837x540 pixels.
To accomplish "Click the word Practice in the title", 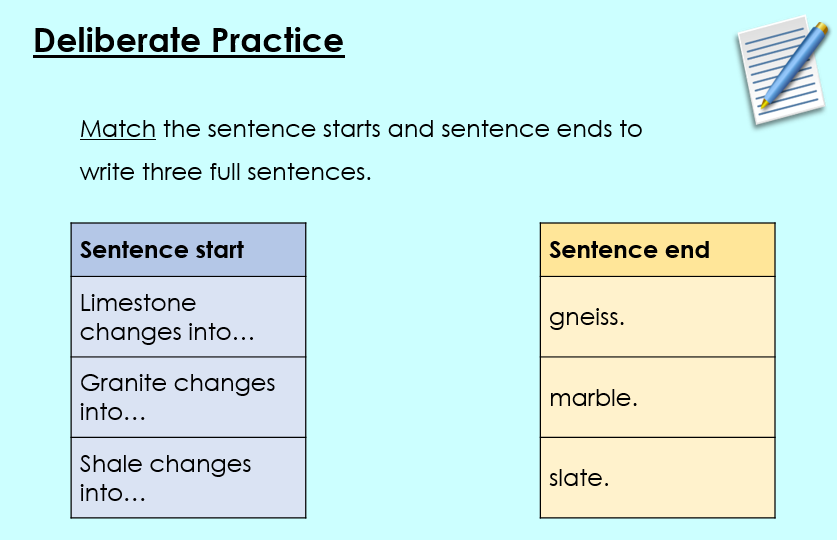I will click(278, 41).
